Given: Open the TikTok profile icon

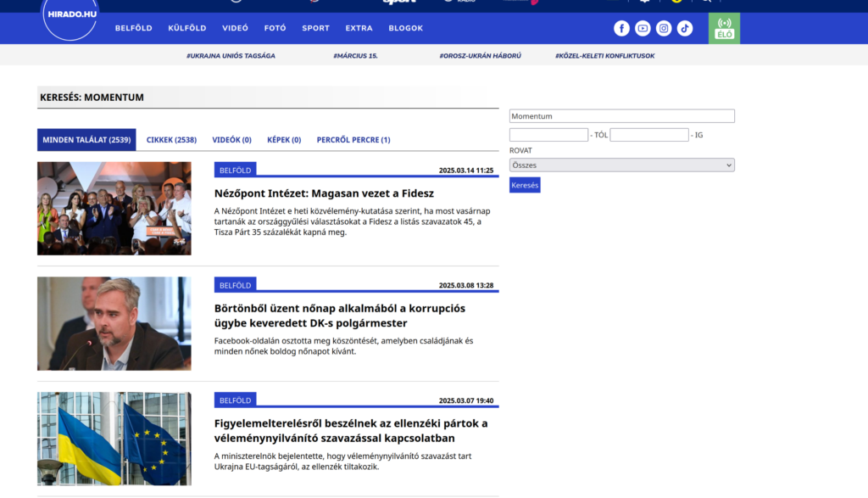Looking at the screenshot, I should pyautogui.click(x=685, y=28).
